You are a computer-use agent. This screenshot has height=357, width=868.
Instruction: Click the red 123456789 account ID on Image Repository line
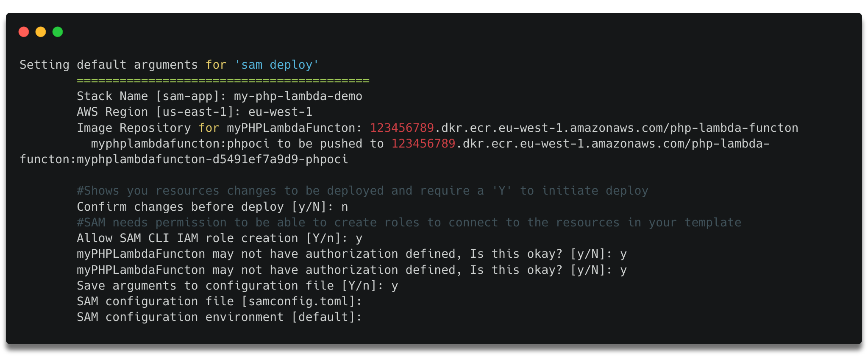[402, 128]
